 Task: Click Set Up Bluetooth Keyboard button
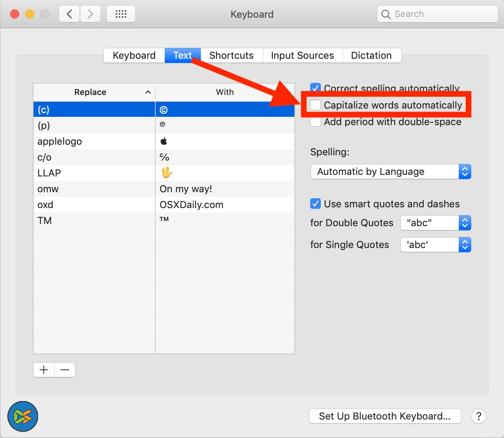[x=385, y=416]
